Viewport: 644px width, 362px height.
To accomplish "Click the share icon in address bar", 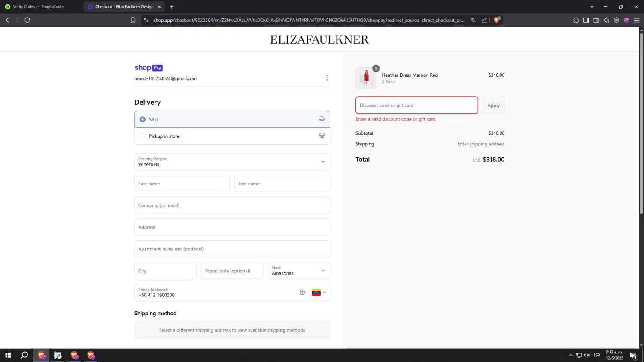I will click(484, 20).
